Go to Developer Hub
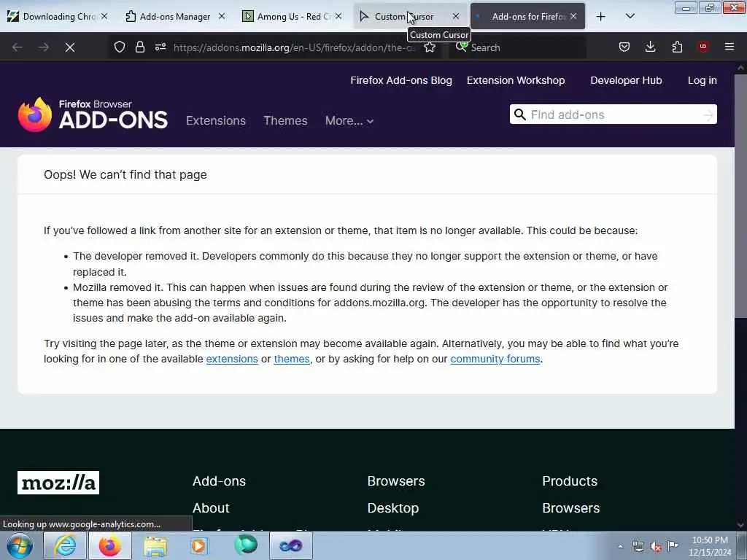Image resolution: width=747 pixels, height=560 pixels. pos(626,80)
